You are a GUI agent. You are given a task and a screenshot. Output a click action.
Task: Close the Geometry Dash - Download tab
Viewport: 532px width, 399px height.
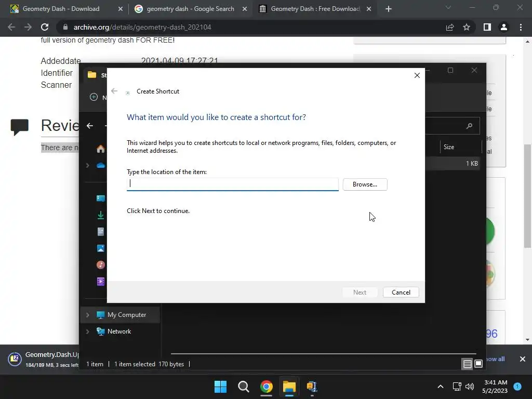tap(120, 9)
